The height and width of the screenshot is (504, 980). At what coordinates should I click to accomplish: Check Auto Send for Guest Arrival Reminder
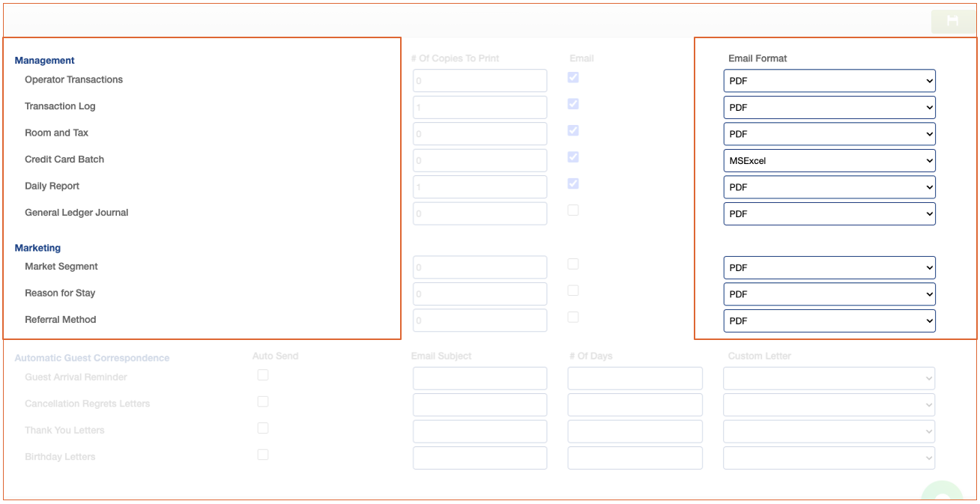[263, 375]
